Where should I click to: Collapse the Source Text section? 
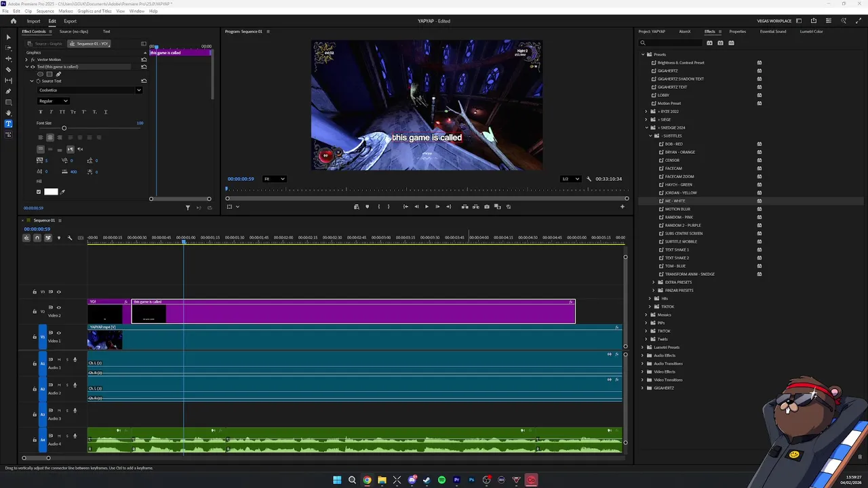pyautogui.click(x=31, y=81)
